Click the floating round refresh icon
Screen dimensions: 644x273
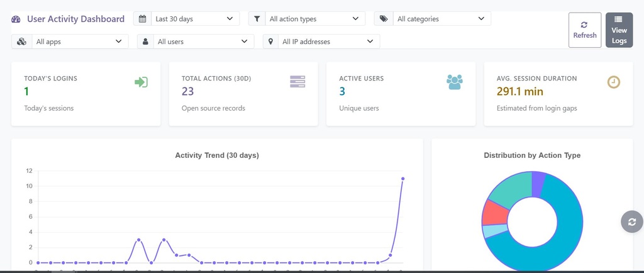[631, 221]
